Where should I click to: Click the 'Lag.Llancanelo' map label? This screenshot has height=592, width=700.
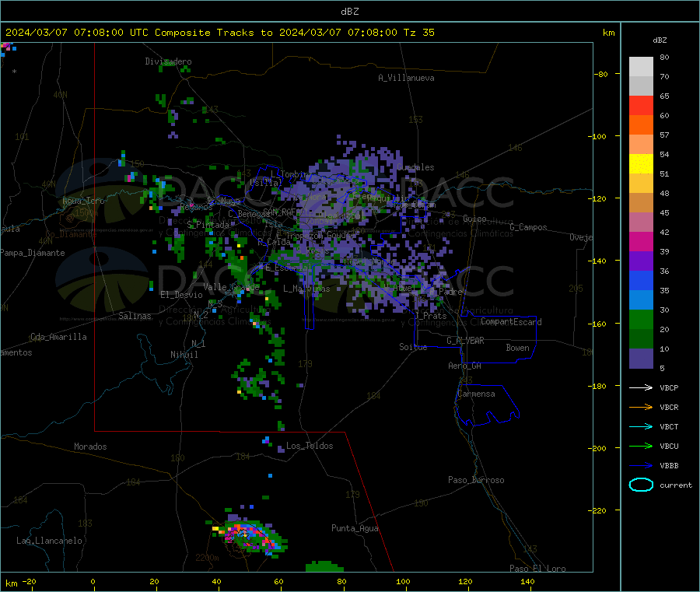point(49,541)
